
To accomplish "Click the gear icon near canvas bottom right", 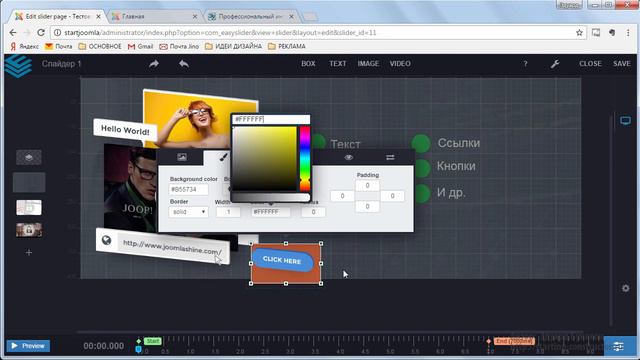I will pyautogui.click(x=625, y=288).
